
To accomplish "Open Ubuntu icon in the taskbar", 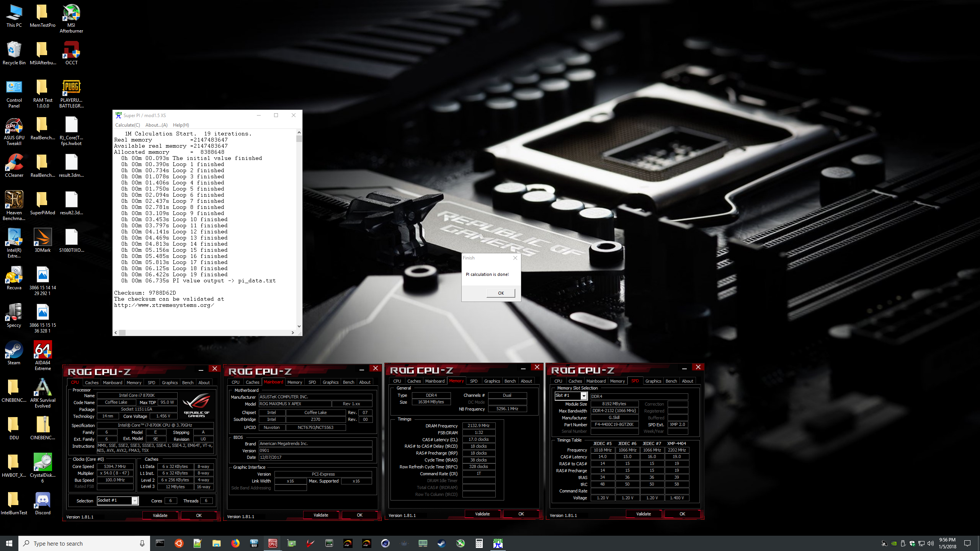I will coord(179,543).
